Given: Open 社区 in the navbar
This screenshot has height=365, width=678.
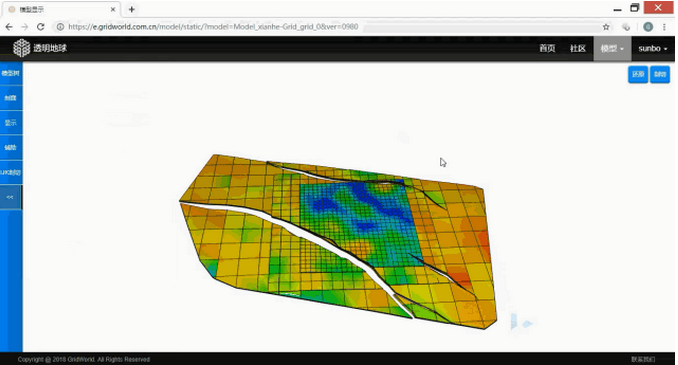Looking at the screenshot, I should (x=578, y=48).
